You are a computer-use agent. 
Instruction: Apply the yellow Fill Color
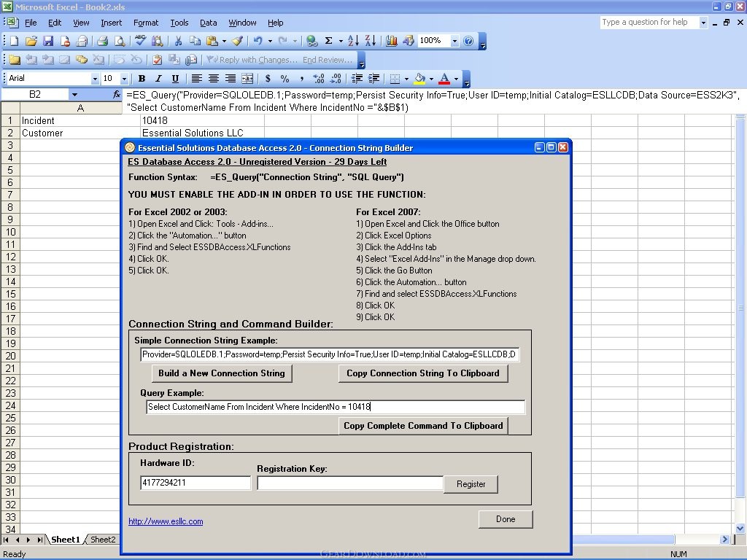coord(419,79)
